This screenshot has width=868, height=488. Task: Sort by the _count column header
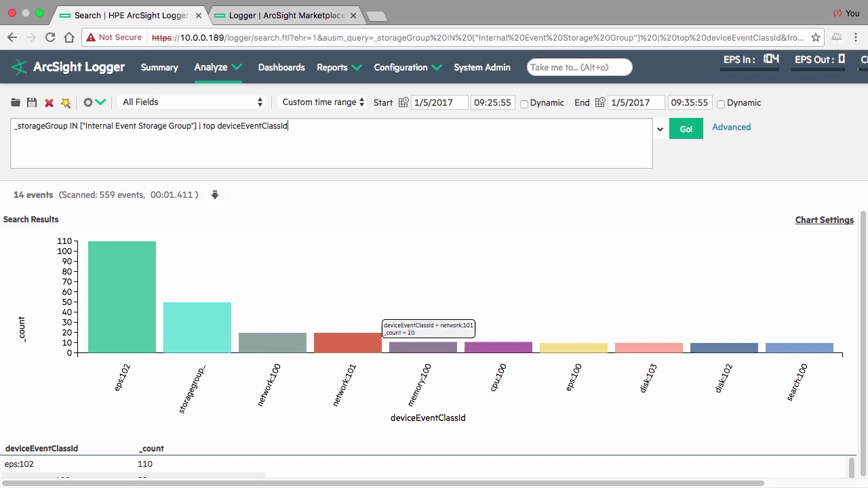[x=151, y=449]
